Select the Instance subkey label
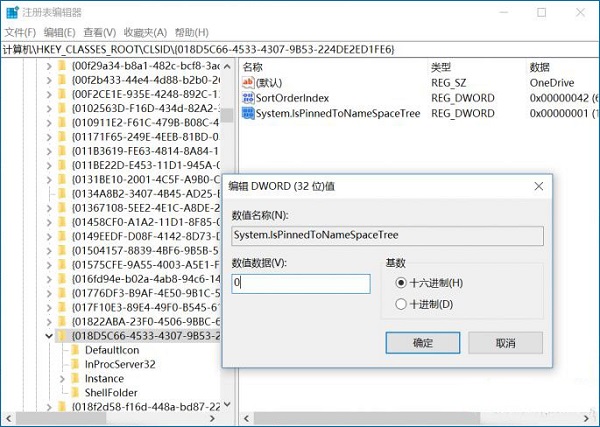 pyautogui.click(x=104, y=379)
